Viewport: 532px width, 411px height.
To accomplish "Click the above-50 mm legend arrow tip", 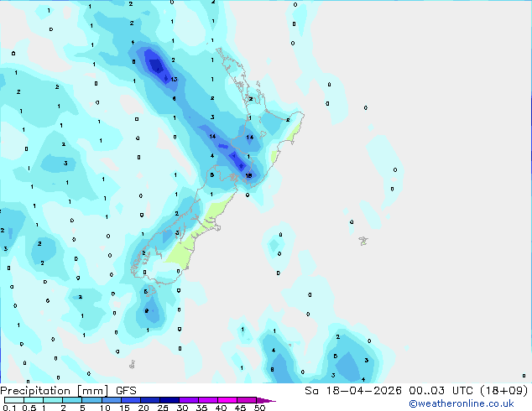I will click(x=266, y=400).
